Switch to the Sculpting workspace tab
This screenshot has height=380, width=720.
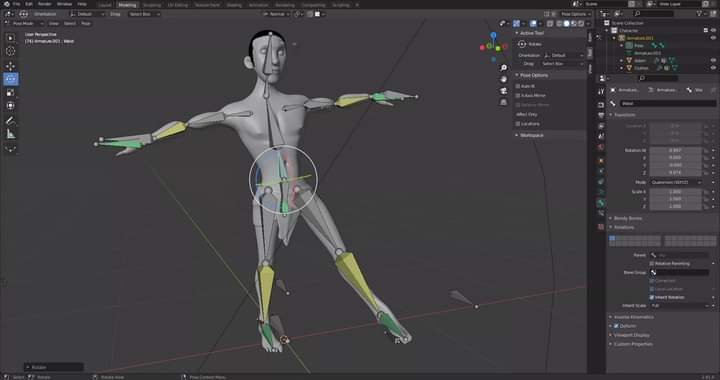coord(152,5)
